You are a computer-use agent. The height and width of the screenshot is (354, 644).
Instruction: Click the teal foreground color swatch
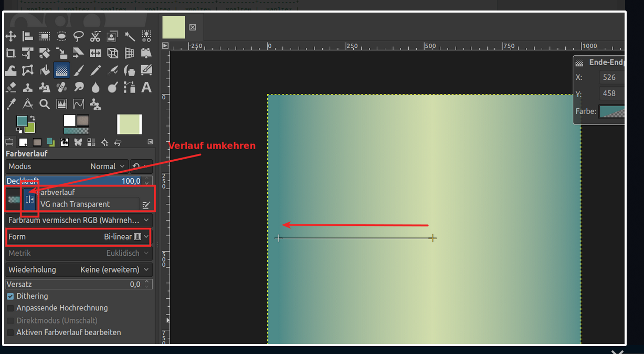coord(22,121)
